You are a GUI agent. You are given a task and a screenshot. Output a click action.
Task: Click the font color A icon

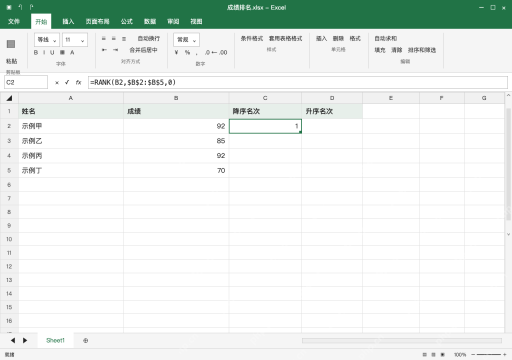(72, 53)
